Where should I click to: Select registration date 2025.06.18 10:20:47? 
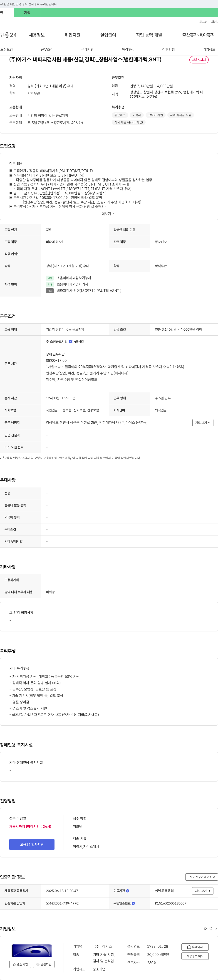tap(62, 891)
